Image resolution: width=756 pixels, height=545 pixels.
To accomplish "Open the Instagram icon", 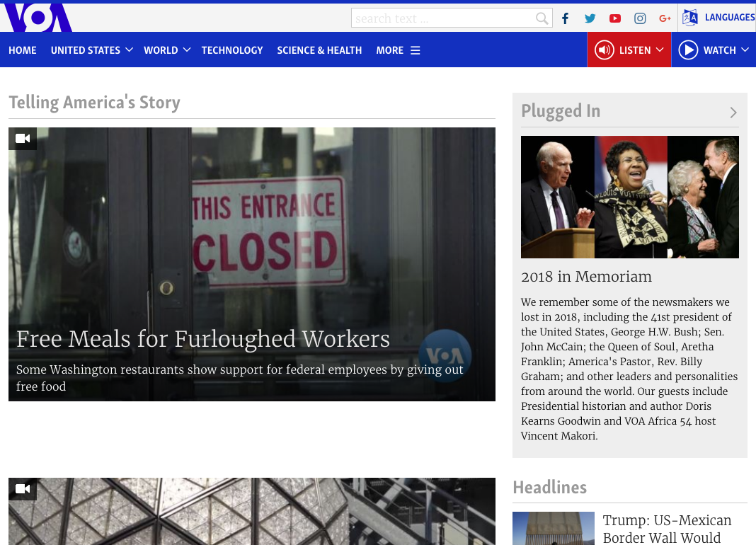I will 640,18.
